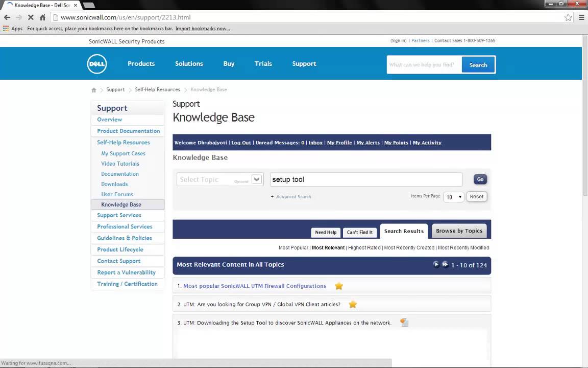Viewport: 588px width, 368px height.
Task: Click Import bookmarks now link
Action: 203,29
